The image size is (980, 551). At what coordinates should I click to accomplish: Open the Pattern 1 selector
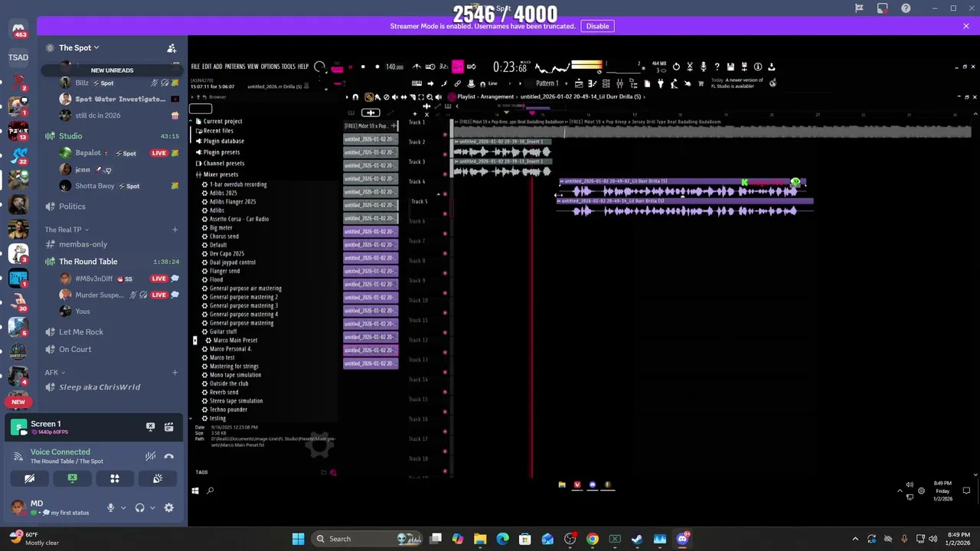[x=547, y=83]
